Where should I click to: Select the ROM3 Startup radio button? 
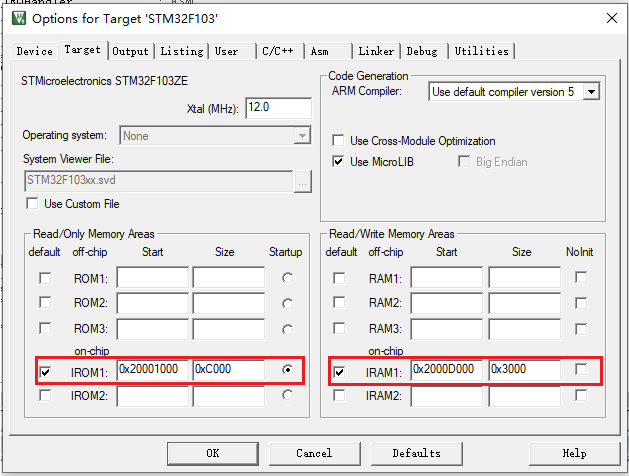(287, 330)
